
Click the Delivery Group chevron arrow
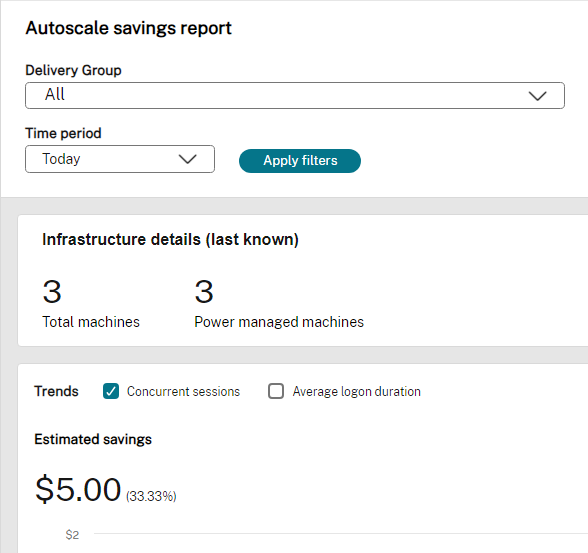[537, 96]
